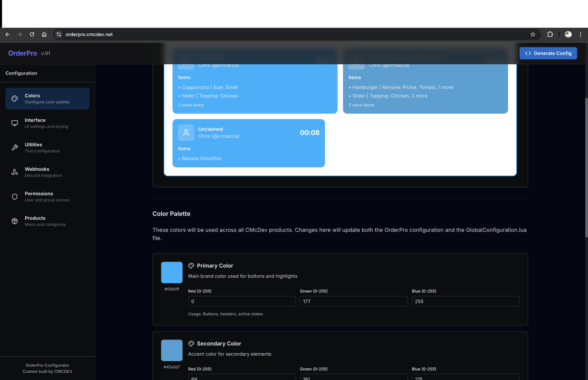Open Interface UI settings and styling
Viewport: 588px width, 380px height.
click(47, 123)
